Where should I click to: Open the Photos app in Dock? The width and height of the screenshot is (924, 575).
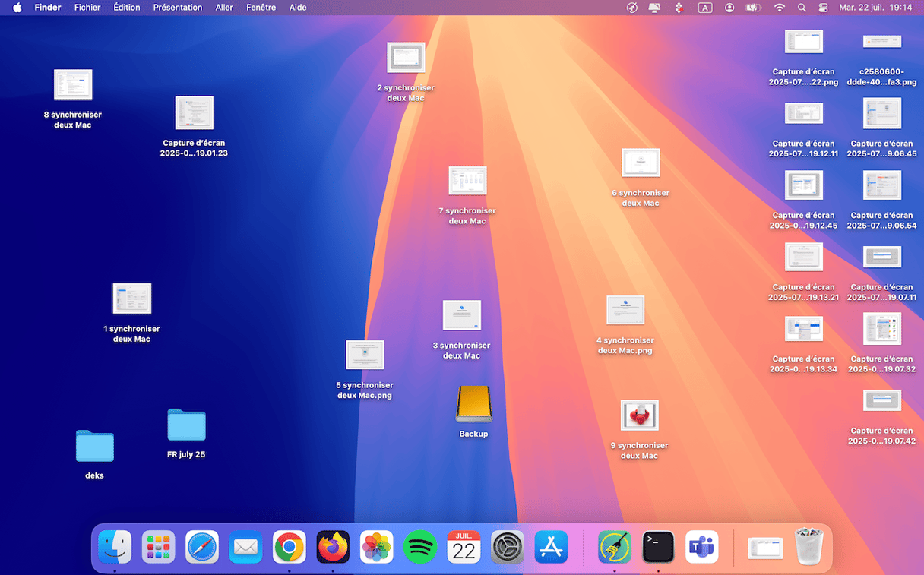[x=376, y=546]
